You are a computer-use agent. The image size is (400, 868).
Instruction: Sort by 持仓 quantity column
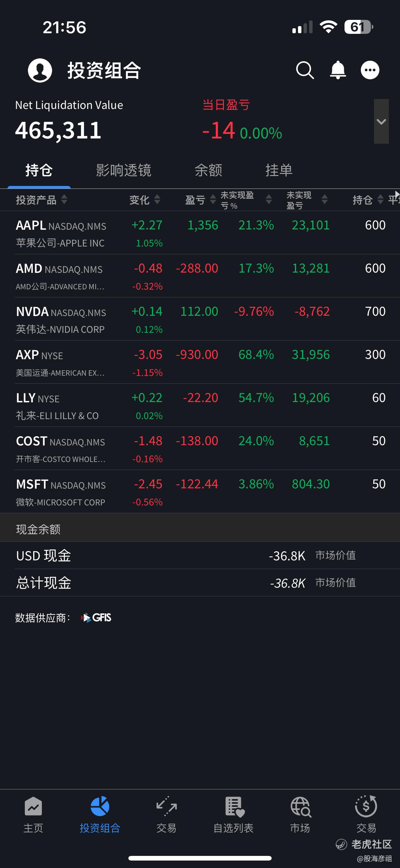click(x=368, y=200)
